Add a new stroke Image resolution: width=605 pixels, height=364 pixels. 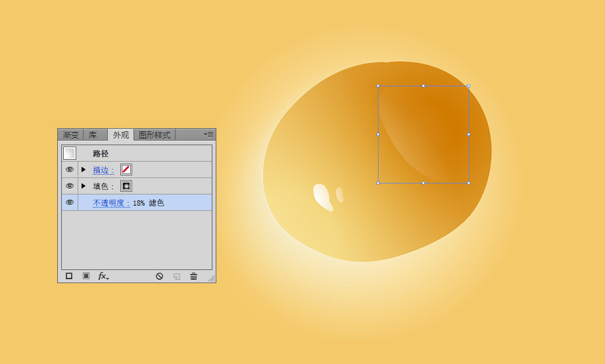pos(69,276)
